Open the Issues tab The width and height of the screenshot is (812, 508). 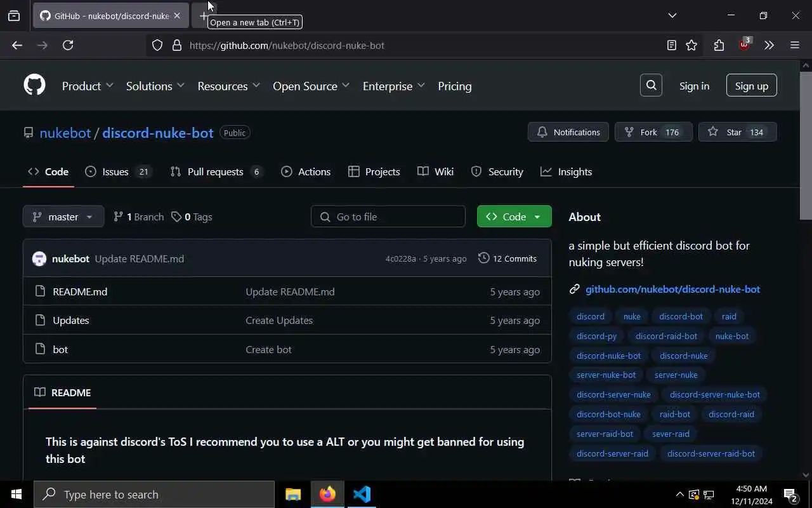click(119, 171)
